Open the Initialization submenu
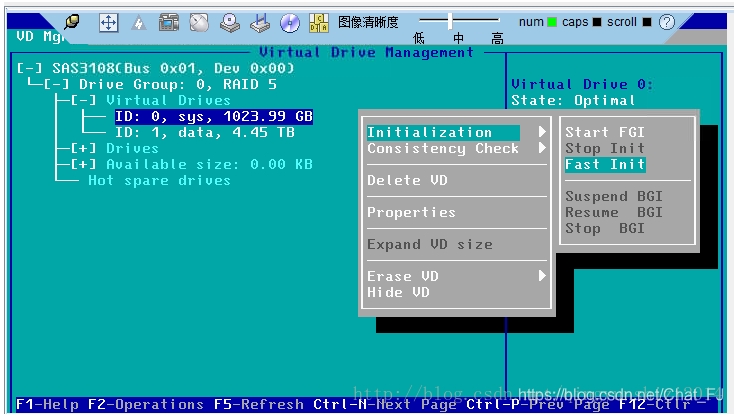Viewport: 734px width, 414px height. [x=443, y=133]
